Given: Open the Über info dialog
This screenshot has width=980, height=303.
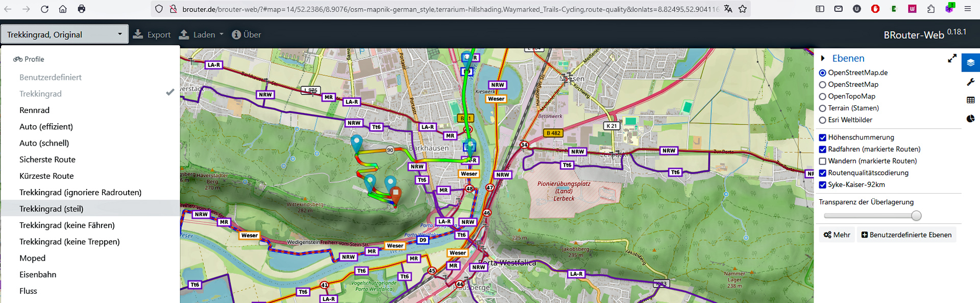Looking at the screenshot, I should click(x=247, y=34).
